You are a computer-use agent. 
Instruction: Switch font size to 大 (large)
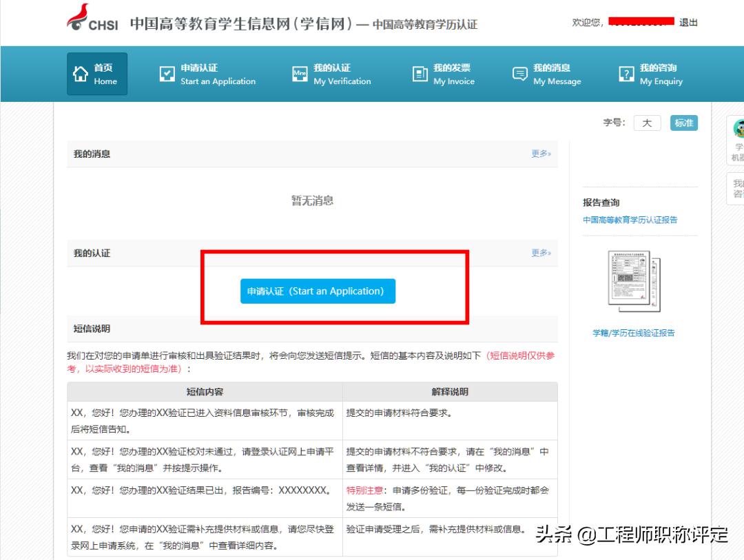click(x=646, y=123)
